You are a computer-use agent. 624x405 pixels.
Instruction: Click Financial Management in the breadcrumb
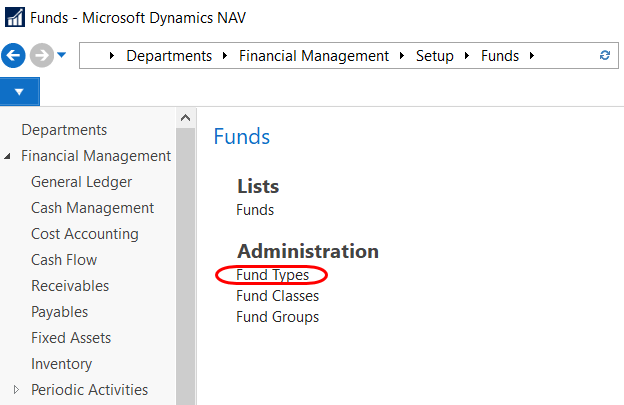click(314, 56)
